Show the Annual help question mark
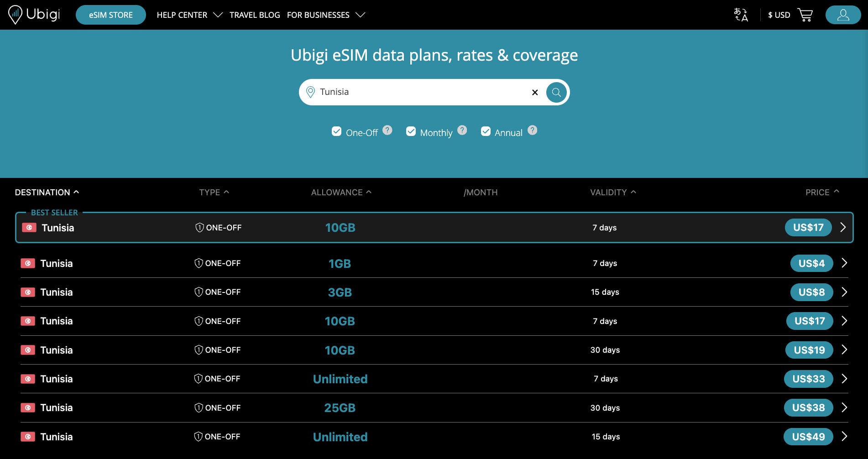This screenshot has width=868, height=459. click(532, 130)
